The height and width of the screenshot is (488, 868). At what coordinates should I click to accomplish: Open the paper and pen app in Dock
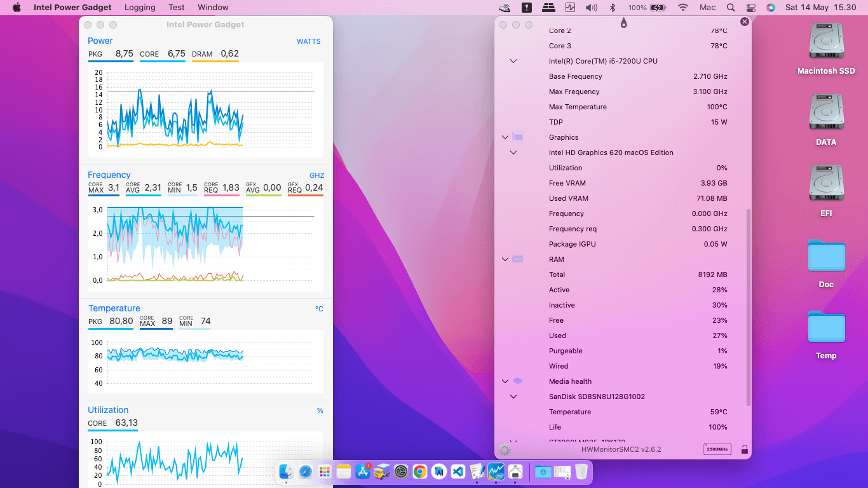pyautogui.click(x=477, y=471)
